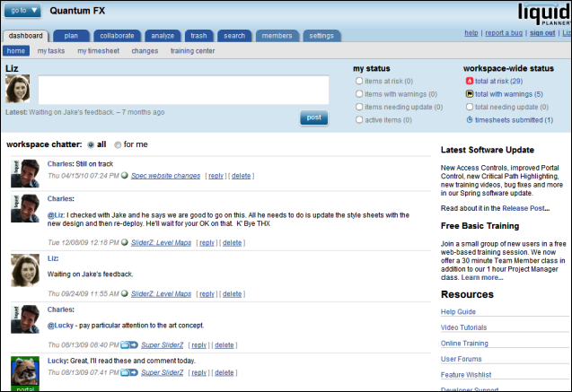Open Super SliderZ link from 08:40 PM comment
Screen dimensions: 572x392
[163, 345]
